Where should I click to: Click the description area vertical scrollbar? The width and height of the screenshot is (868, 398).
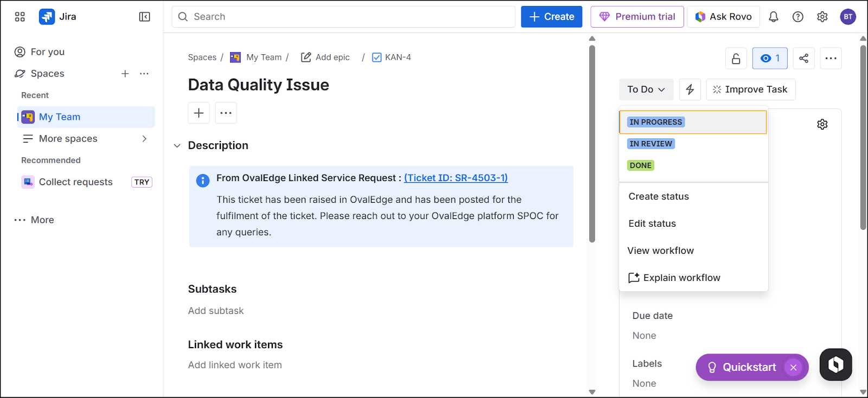592,144
